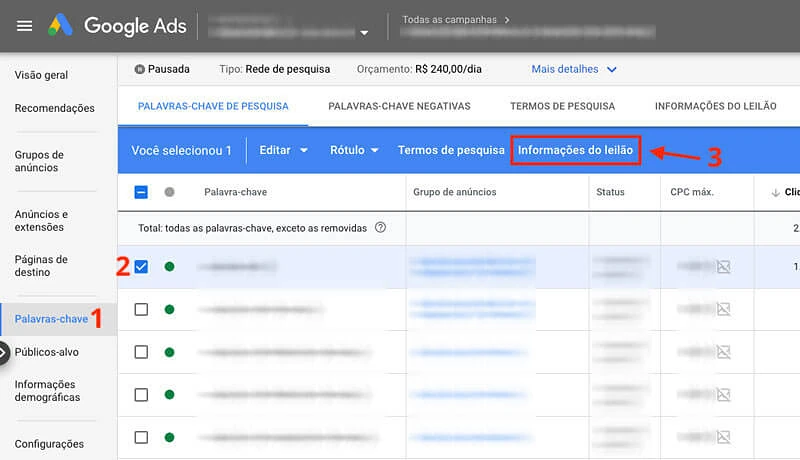Click bid simulator icon in third row
Screen dimensions: 800x460
[x=723, y=351]
